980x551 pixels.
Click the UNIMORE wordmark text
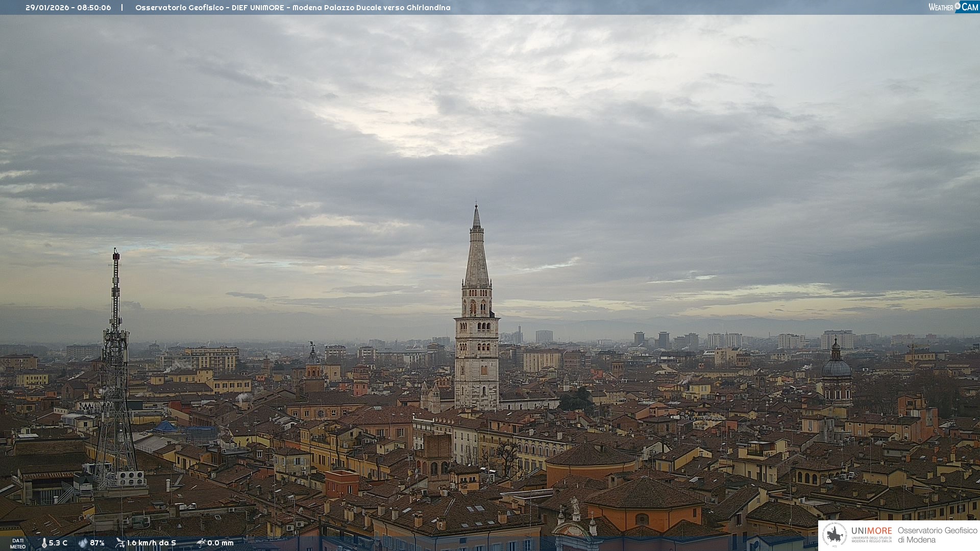click(x=871, y=531)
